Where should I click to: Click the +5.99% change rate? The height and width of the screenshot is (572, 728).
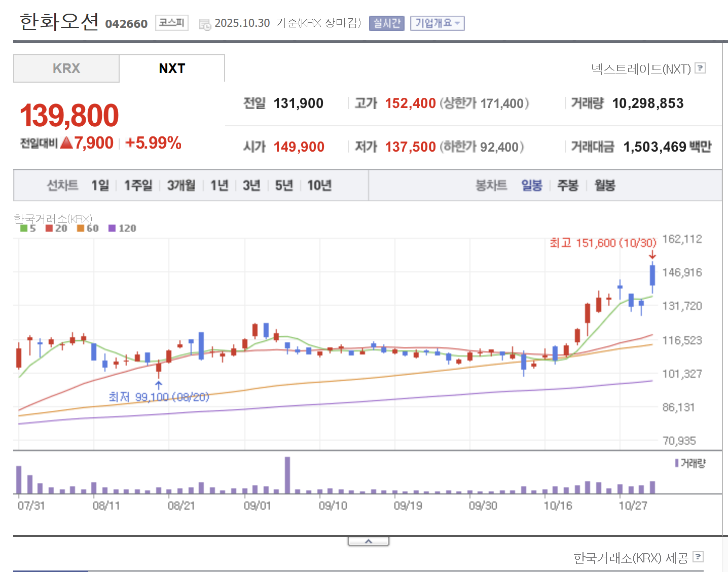tap(153, 143)
